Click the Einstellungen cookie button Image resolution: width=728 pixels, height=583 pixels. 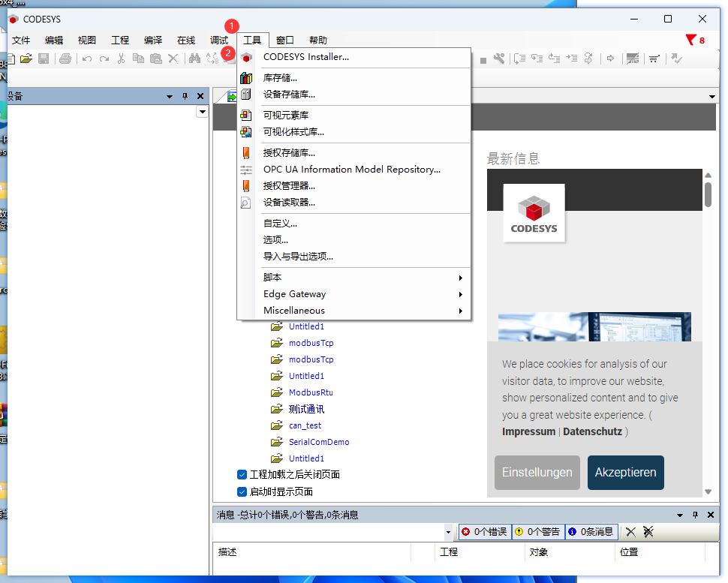537,473
